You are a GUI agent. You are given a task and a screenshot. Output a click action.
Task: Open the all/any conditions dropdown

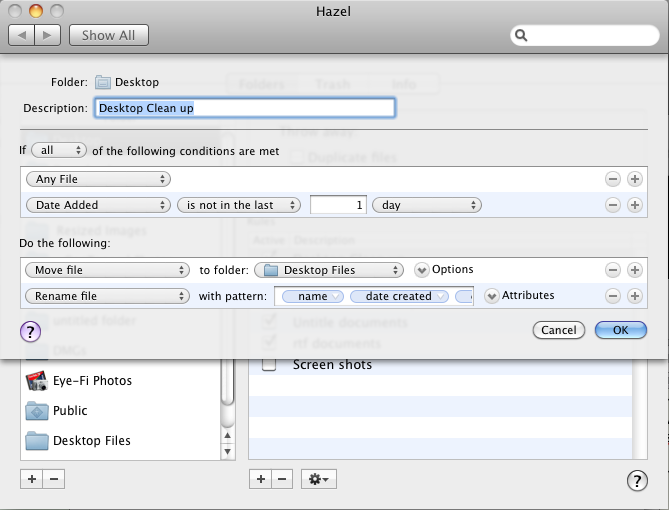coord(58,151)
